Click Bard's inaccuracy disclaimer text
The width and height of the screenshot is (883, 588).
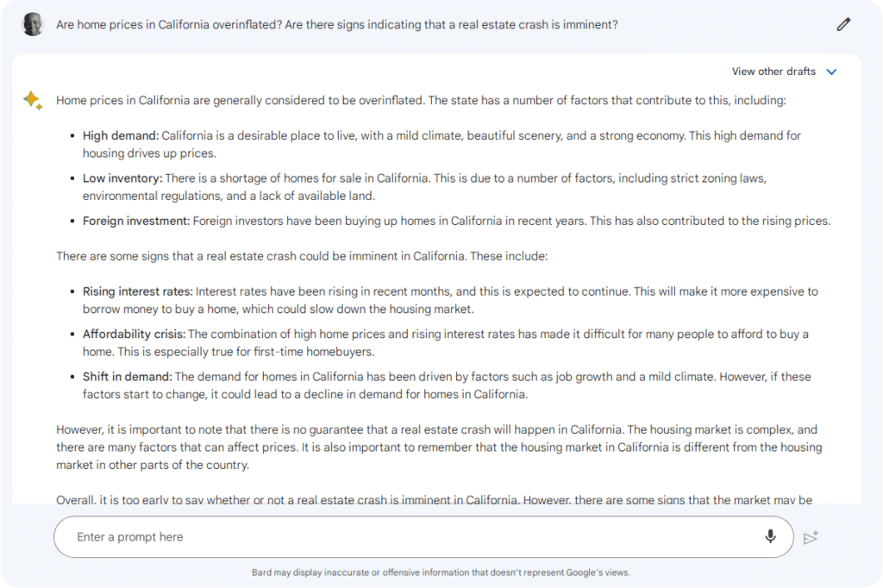441,572
